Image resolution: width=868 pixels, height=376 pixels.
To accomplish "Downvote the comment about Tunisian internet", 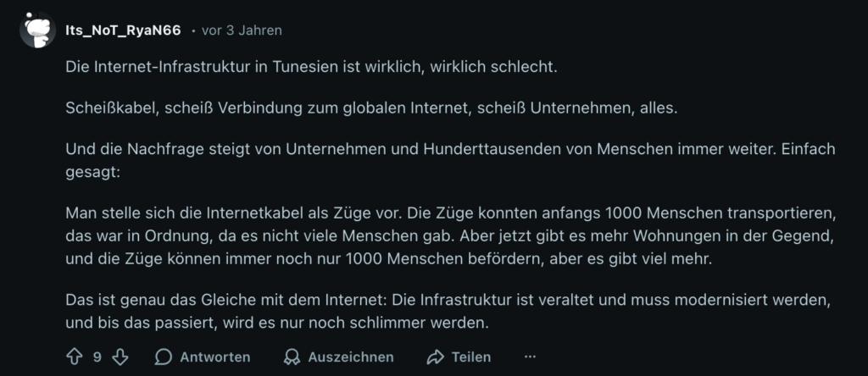I will (121, 357).
